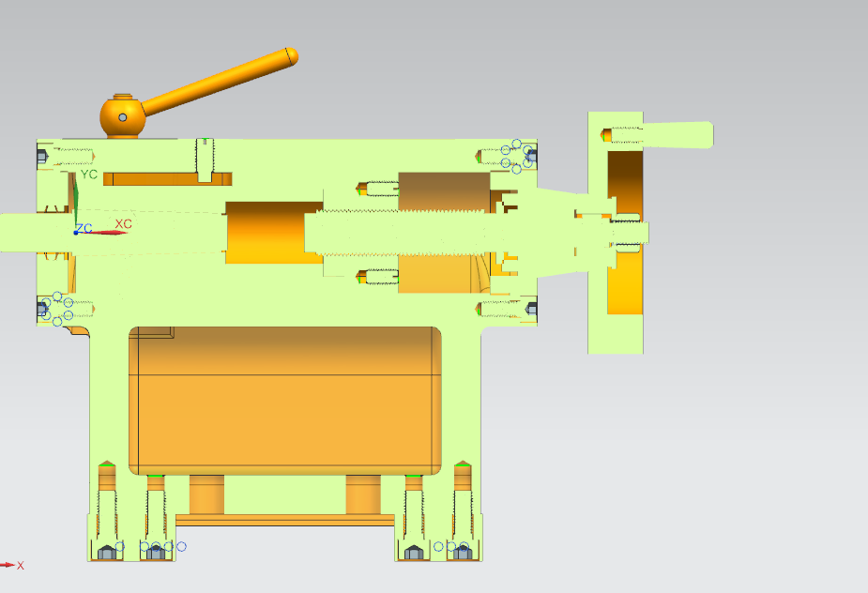Select the orange lever handle rod
Image resolution: width=868 pixels, height=593 pixels.
(221, 82)
